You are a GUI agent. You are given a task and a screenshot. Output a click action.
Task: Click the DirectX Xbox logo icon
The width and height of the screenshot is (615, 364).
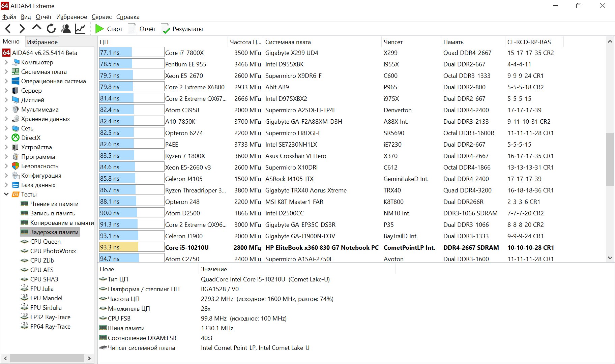(16, 138)
